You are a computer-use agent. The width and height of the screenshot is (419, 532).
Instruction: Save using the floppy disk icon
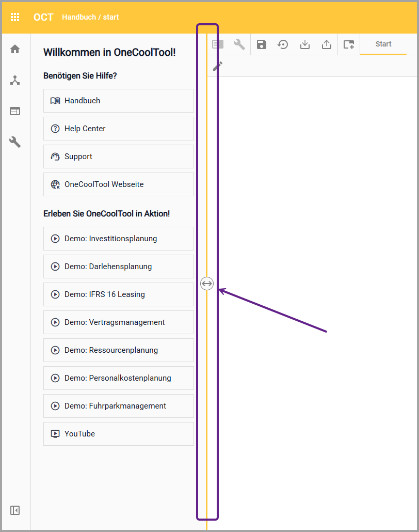pos(262,44)
